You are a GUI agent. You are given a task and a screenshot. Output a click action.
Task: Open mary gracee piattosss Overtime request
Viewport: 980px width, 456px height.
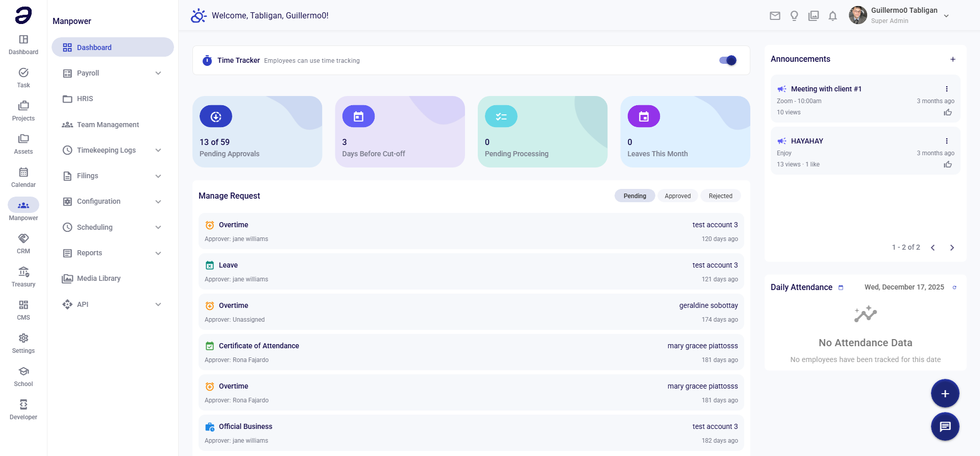pos(471,393)
